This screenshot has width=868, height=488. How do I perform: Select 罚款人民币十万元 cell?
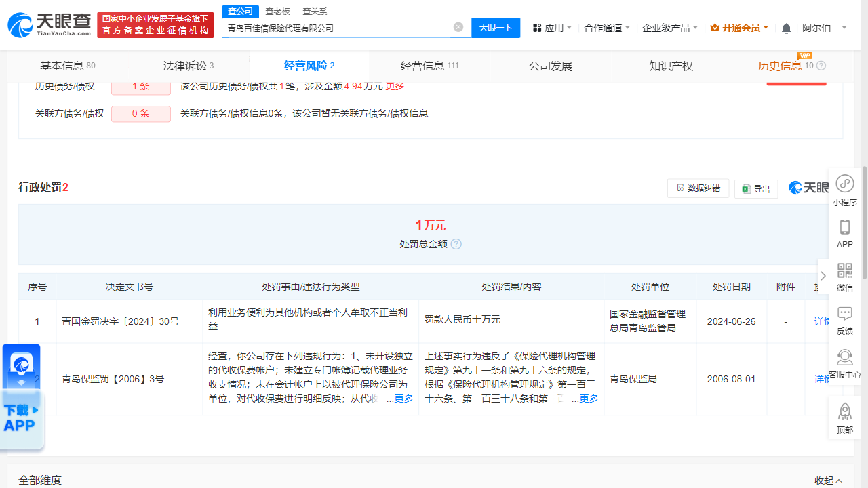[x=462, y=319]
